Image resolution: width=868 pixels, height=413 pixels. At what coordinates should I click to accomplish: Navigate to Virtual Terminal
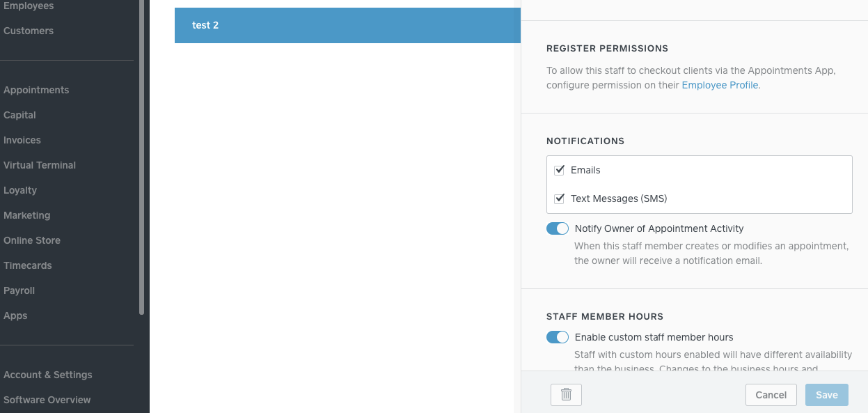pyautogui.click(x=40, y=165)
